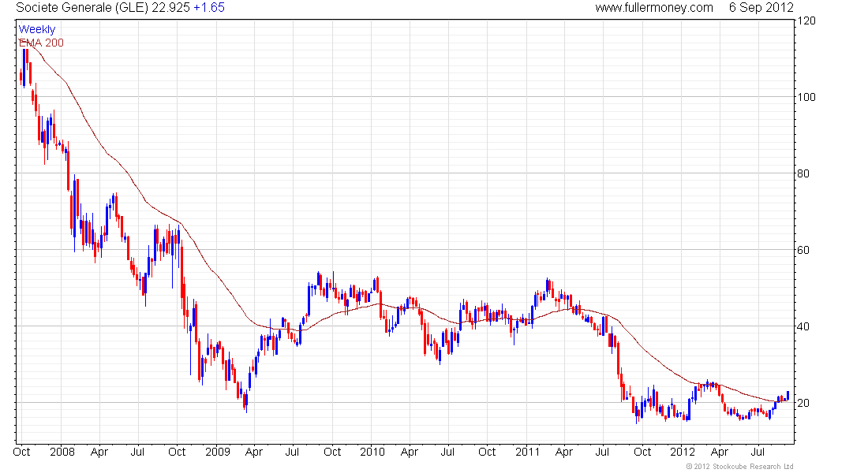Click the '© 2012 Stockcube Research Ltd' copyright text
Viewport: 868px width, 473px height.
[739, 467]
